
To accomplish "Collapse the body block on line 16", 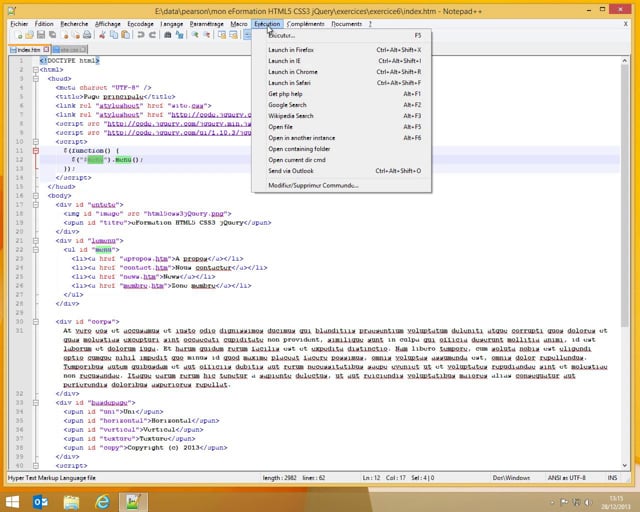I will [x=36, y=196].
